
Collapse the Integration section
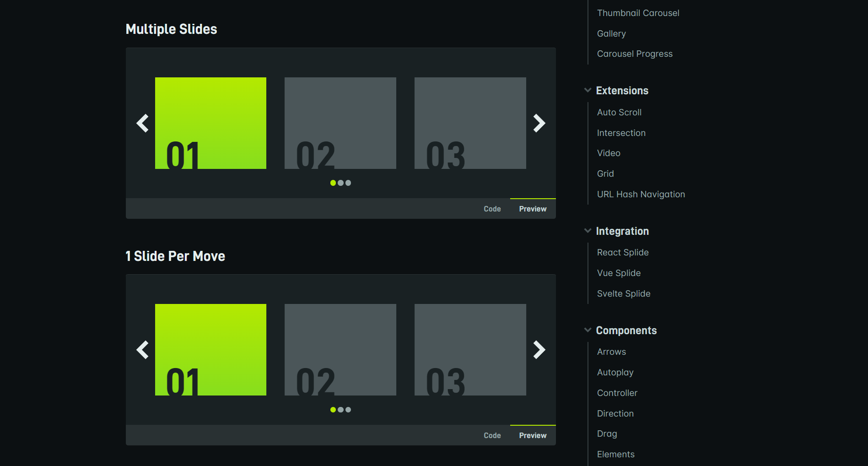[587, 231]
